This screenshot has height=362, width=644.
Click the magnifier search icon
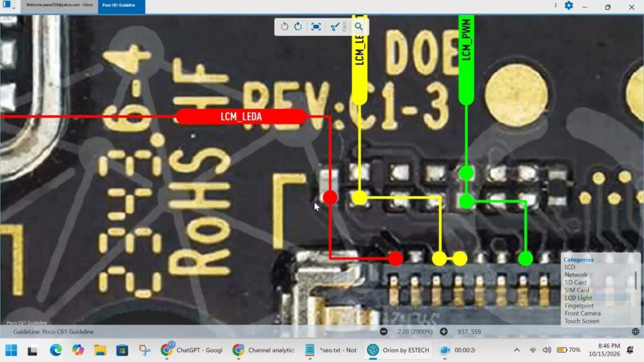click(x=358, y=26)
